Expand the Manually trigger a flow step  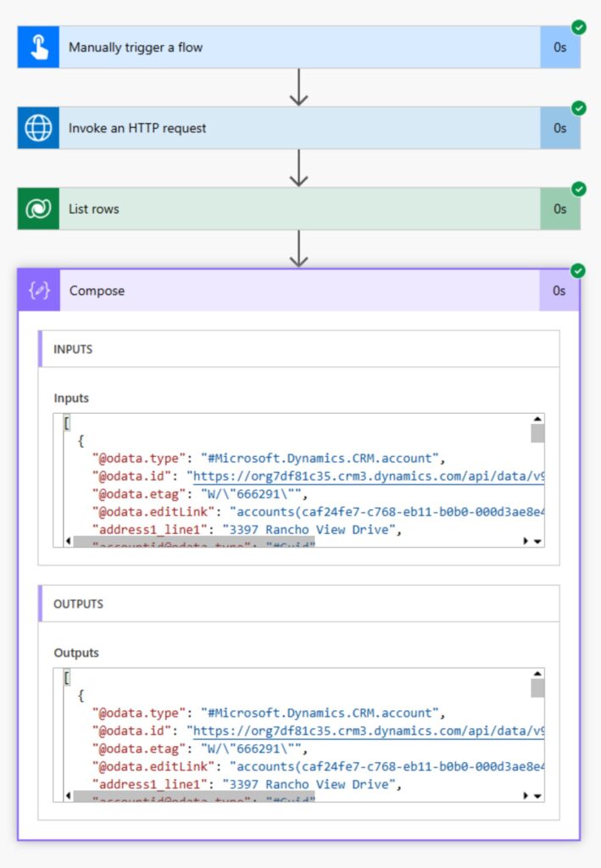click(299, 47)
